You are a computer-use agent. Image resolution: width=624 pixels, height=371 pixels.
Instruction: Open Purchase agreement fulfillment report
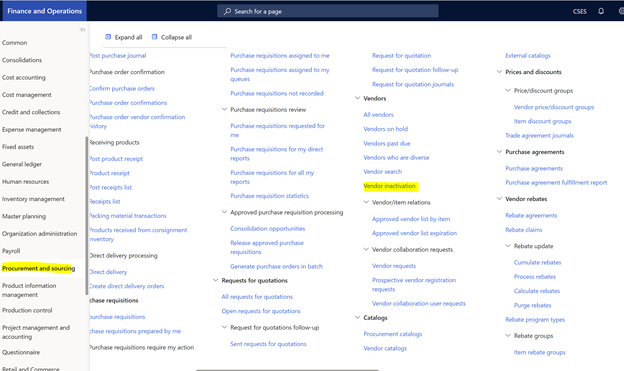click(556, 182)
